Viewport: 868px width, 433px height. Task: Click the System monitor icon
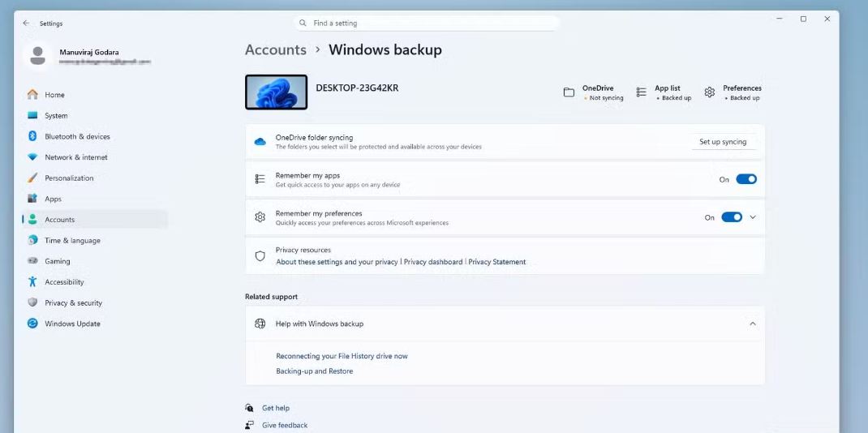pyautogui.click(x=32, y=116)
